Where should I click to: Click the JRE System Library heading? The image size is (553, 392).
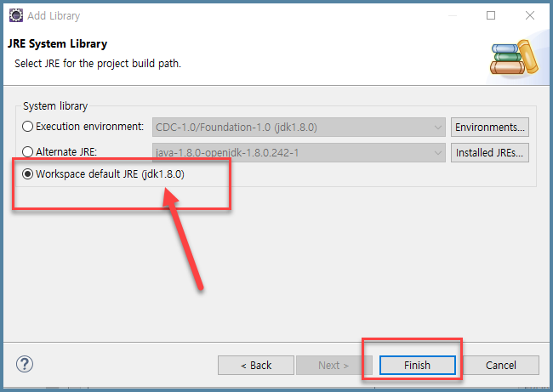pos(58,43)
